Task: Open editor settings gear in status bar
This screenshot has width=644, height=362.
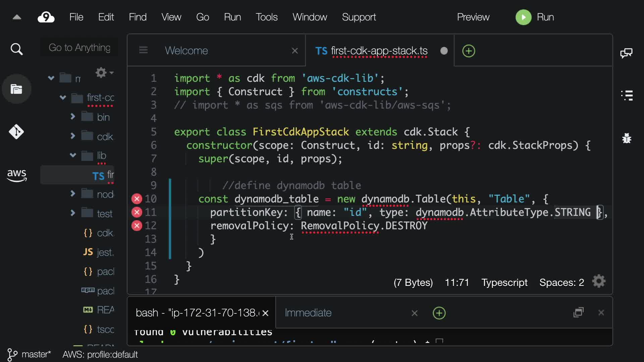Action: (x=599, y=282)
